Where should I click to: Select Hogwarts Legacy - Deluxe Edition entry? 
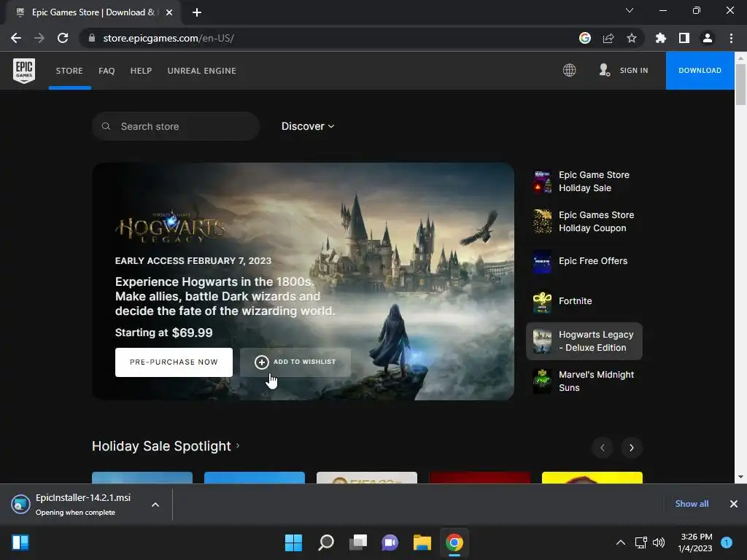pos(584,341)
